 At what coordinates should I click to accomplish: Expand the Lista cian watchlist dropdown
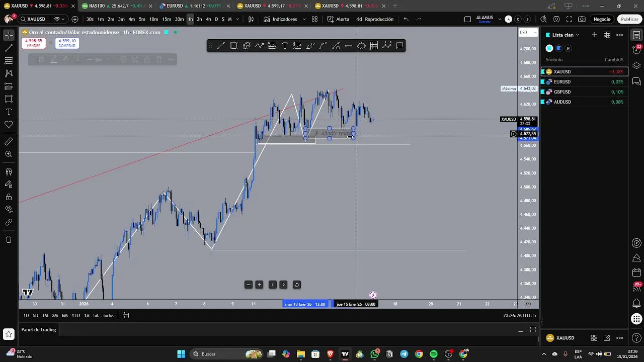click(566, 35)
